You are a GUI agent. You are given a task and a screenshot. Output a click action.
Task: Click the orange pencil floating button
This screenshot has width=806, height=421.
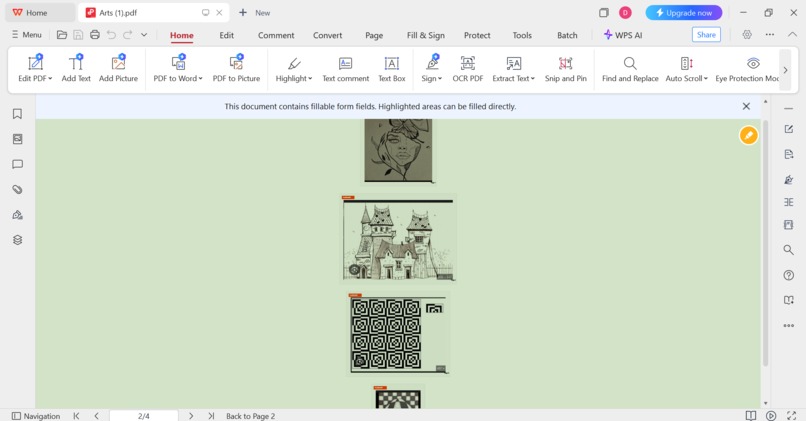(748, 135)
